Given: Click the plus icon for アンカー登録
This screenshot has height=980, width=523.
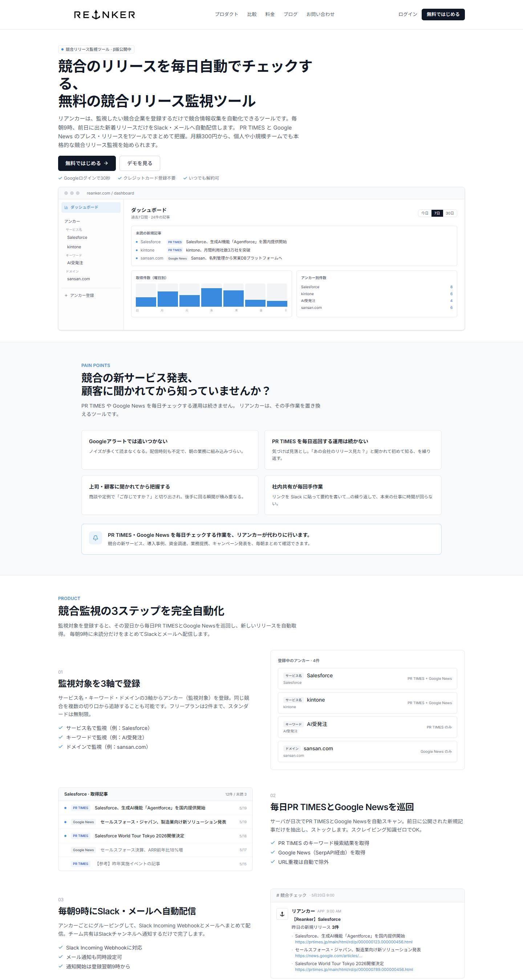Looking at the screenshot, I should [x=66, y=295].
